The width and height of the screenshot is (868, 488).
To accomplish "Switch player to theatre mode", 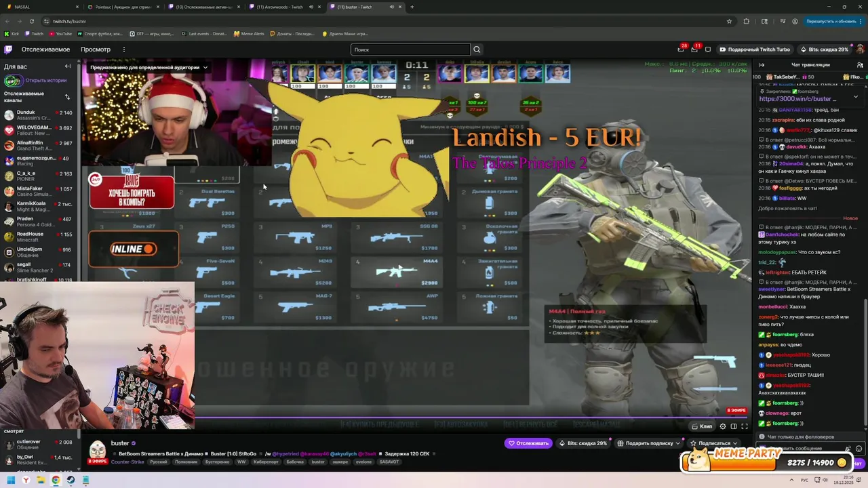I will pos(734,426).
